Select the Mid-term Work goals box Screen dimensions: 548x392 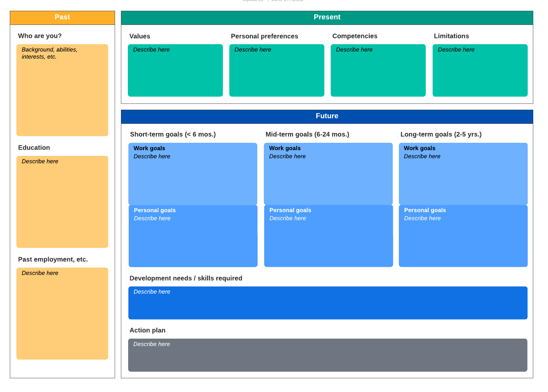pyautogui.click(x=328, y=174)
